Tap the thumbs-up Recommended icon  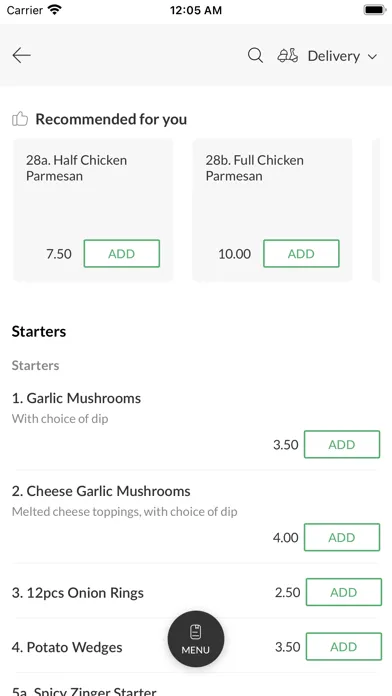click(x=20, y=119)
